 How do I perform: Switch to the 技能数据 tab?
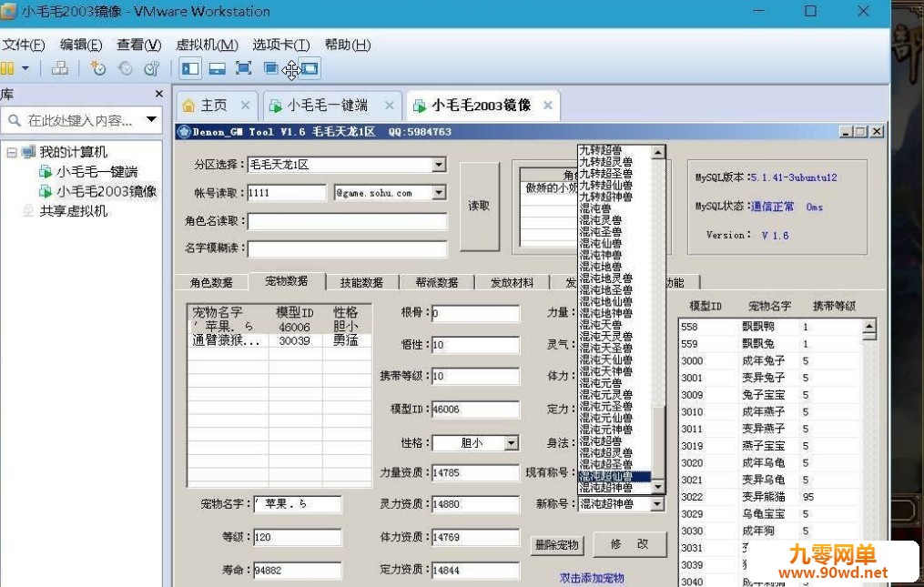click(361, 283)
